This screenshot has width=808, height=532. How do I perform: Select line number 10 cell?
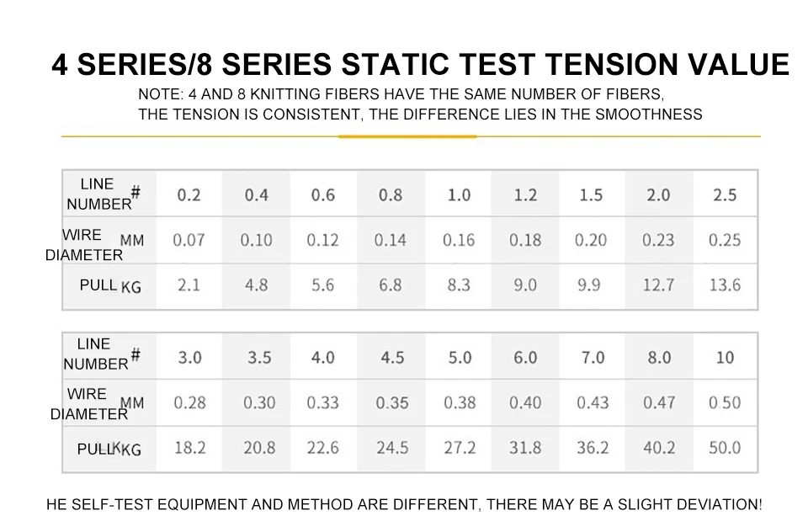[x=725, y=357]
